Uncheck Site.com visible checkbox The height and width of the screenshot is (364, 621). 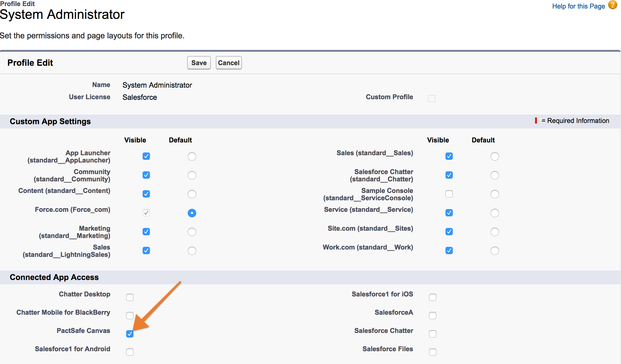click(449, 232)
